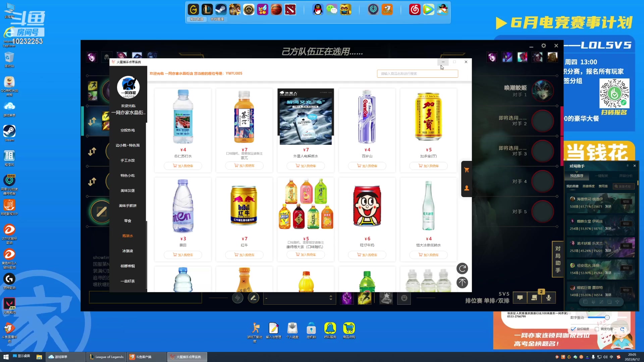Select 冰激凌 category in sidebar
The height and width of the screenshot is (362, 644).
[x=128, y=251]
